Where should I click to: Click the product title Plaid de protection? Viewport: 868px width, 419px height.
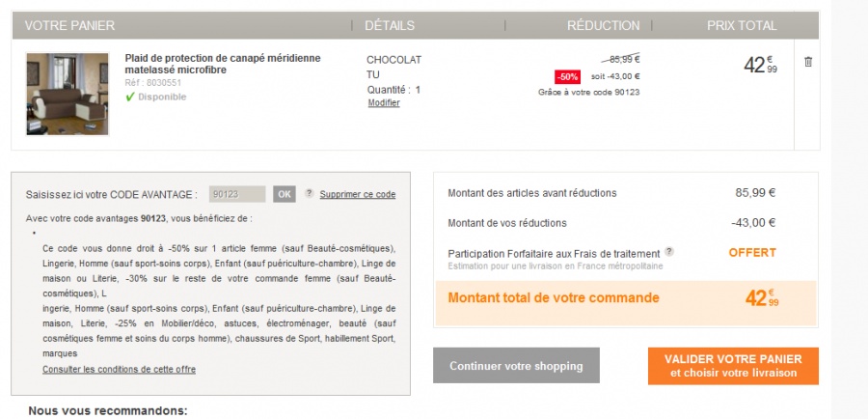223,64
